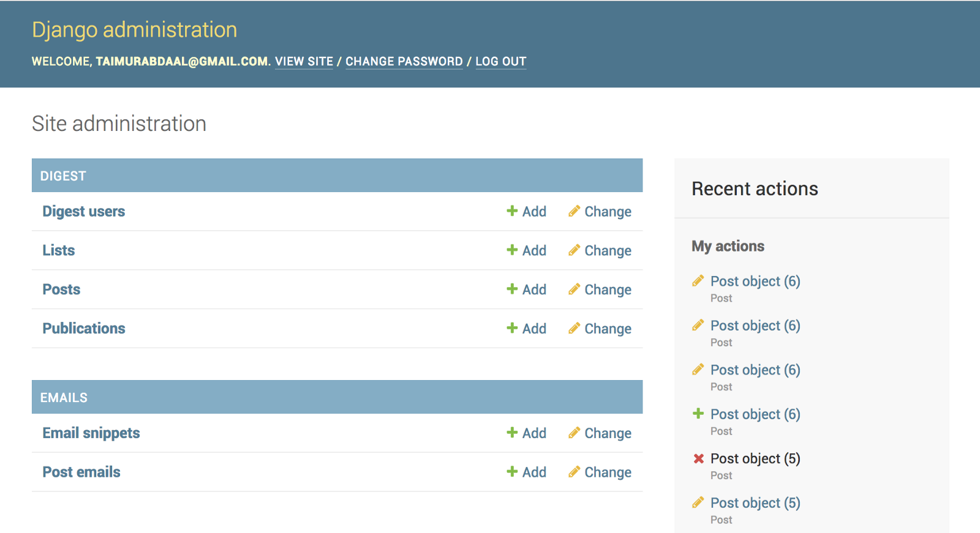Open the EMAILS app section header
Image resolution: width=980 pixels, height=533 pixels.
(x=64, y=398)
